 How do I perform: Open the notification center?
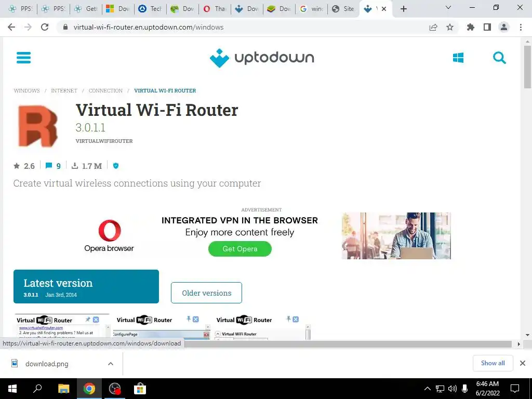515,389
